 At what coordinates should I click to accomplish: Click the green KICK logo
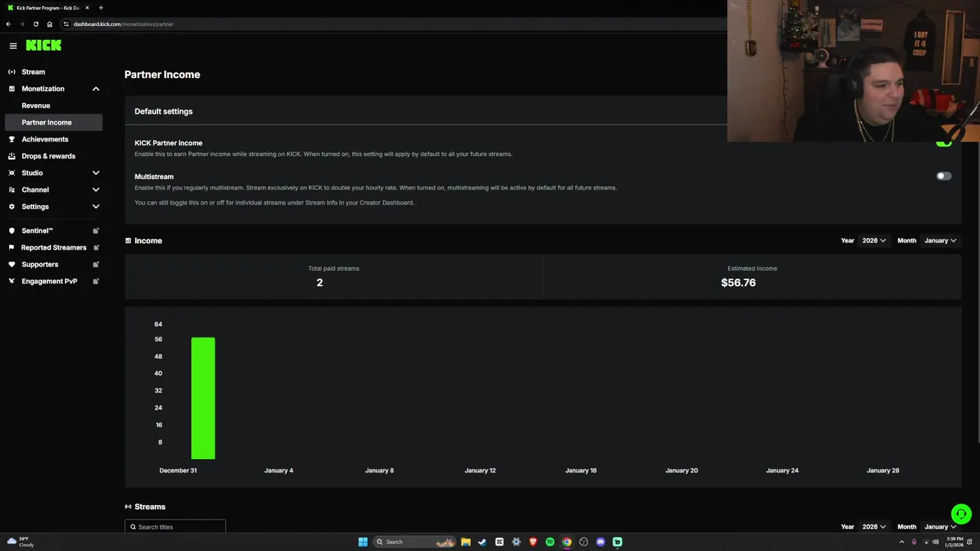44,46
